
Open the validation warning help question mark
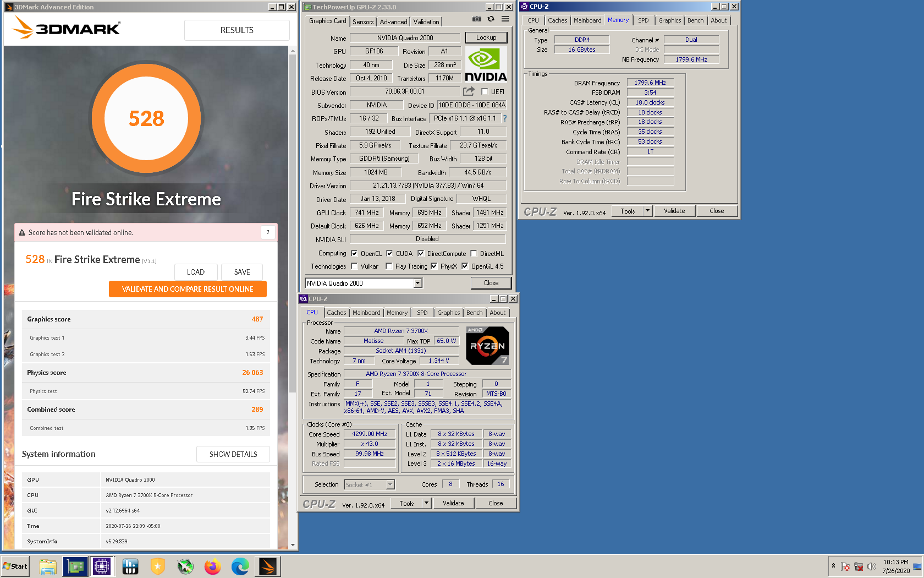pyautogui.click(x=268, y=232)
